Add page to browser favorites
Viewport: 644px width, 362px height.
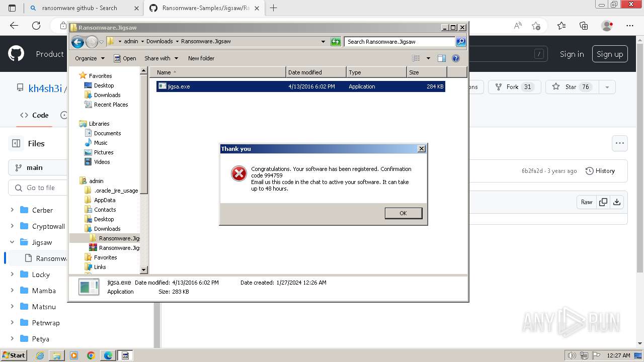(536, 26)
